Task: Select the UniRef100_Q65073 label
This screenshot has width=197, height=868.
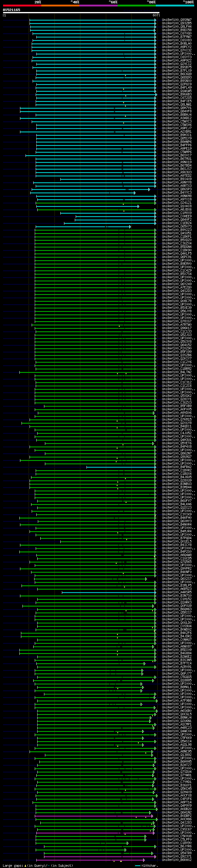Action: [177, 226]
